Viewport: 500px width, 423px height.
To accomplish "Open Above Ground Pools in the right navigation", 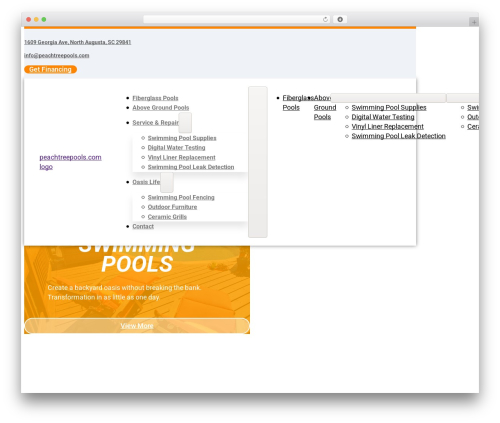I will (325, 107).
